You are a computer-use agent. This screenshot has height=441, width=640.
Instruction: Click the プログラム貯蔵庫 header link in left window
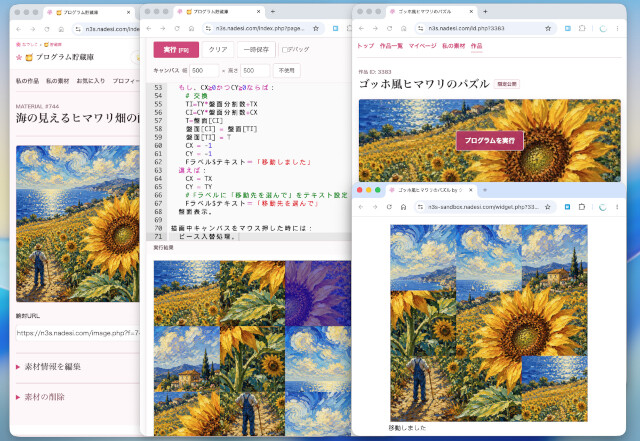(65, 57)
